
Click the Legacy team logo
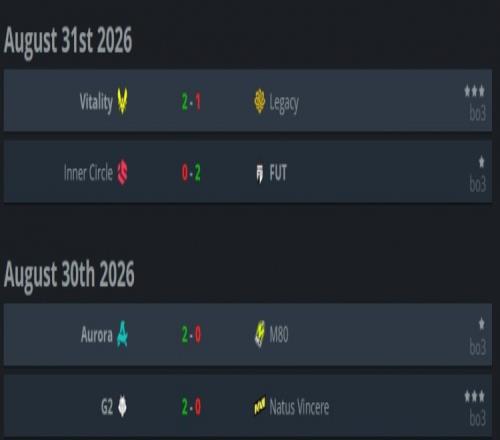click(x=260, y=101)
